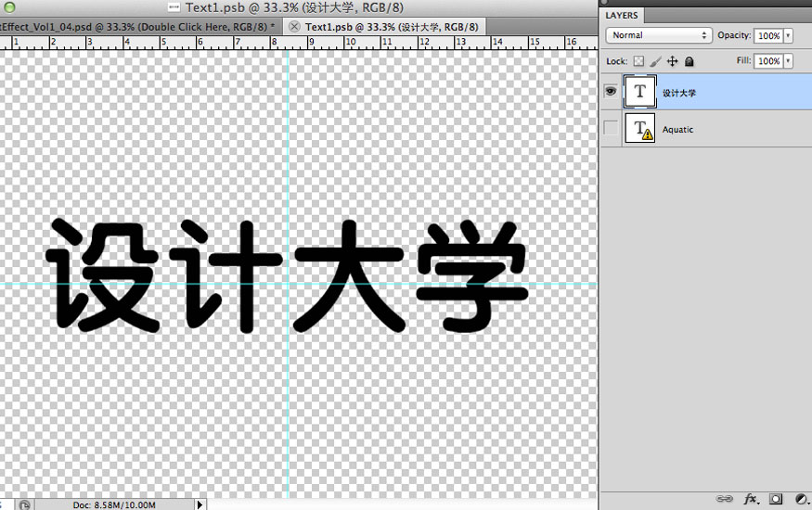812x510 pixels.
Task: Add a layer mask
Action: pos(776,499)
